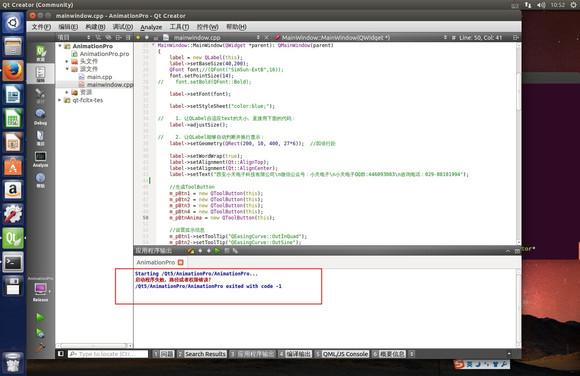The width and height of the screenshot is (580, 376).
Task: Open the Terminal from the Ubuntu dock
Action: (13, 262)
